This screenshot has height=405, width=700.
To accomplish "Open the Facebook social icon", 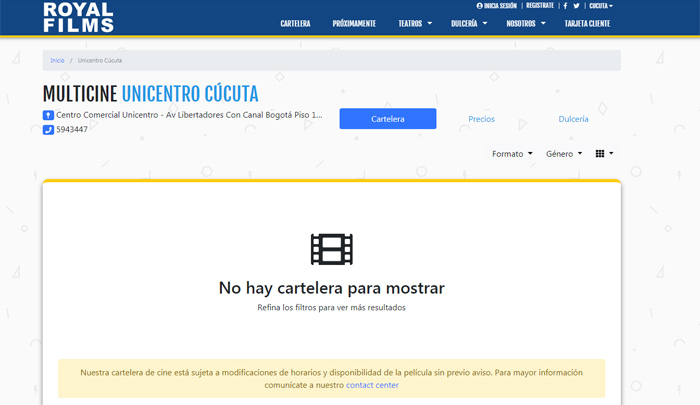I will click(x=565, y=6).
